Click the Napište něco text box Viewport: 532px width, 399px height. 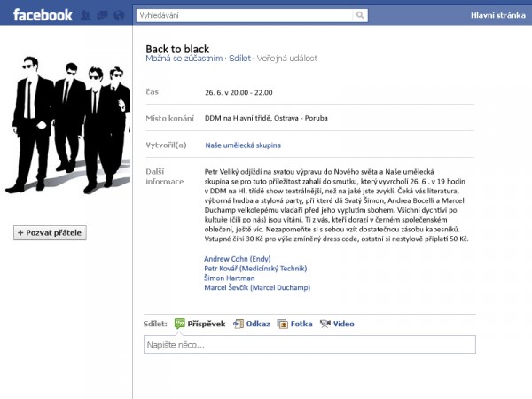tap(308, 344)
